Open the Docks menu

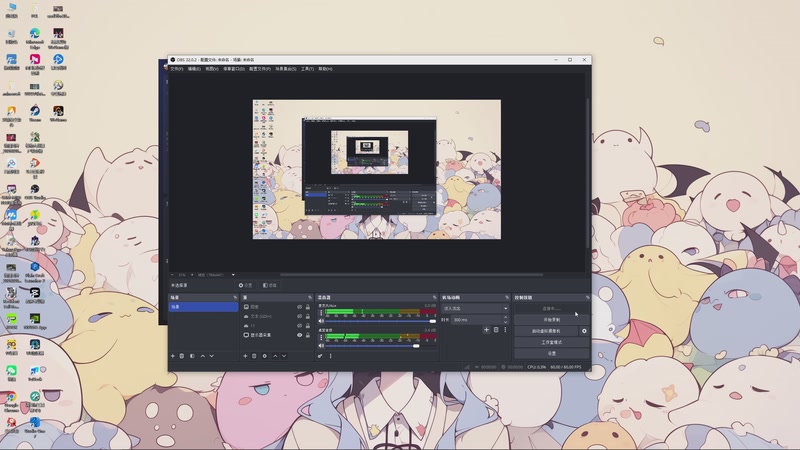(234, 69)
